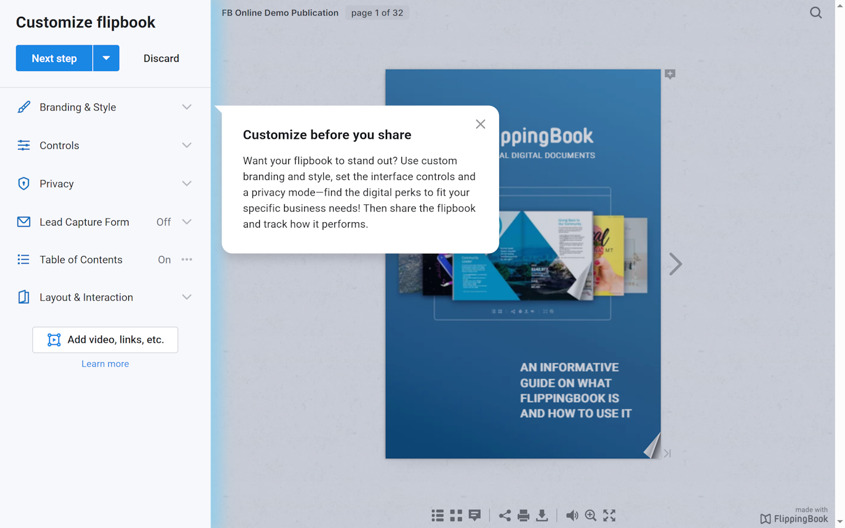Viewport: 845px width, 528px height.
Task: Toggle fullscreen mode
Action: (609, 516)
